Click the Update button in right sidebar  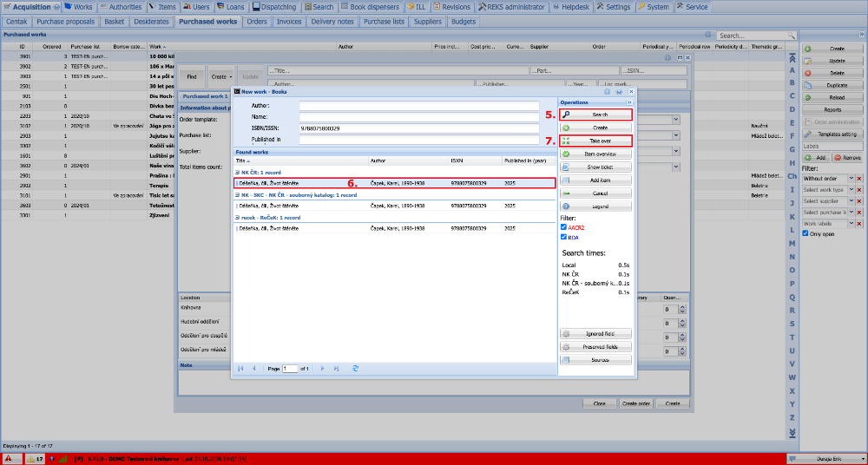(832, 61)
